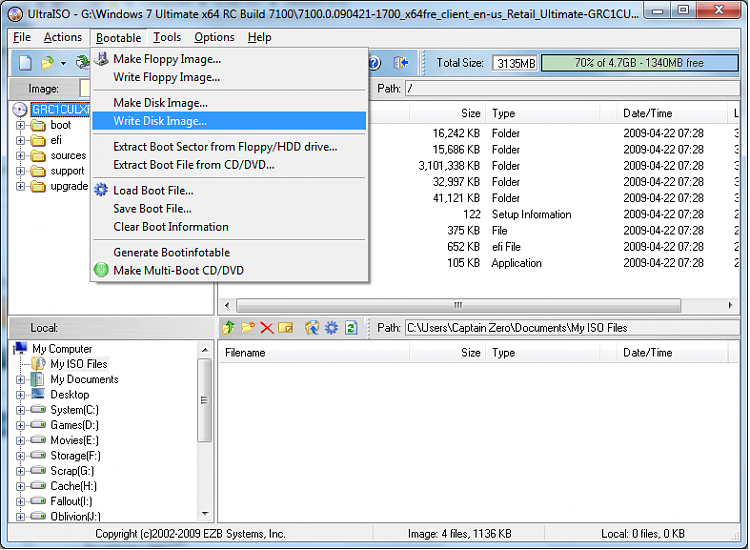Click the New Folder icon in Local toolbar
750x550 pixels.
[248, 328]
